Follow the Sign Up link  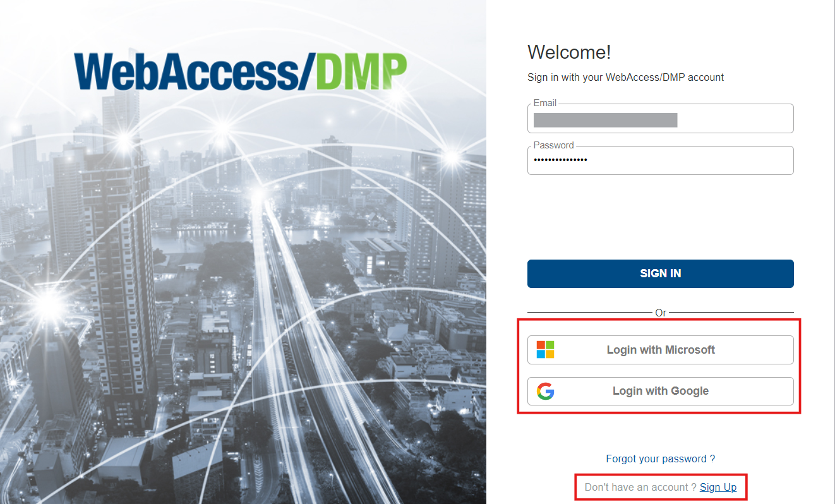718,487
